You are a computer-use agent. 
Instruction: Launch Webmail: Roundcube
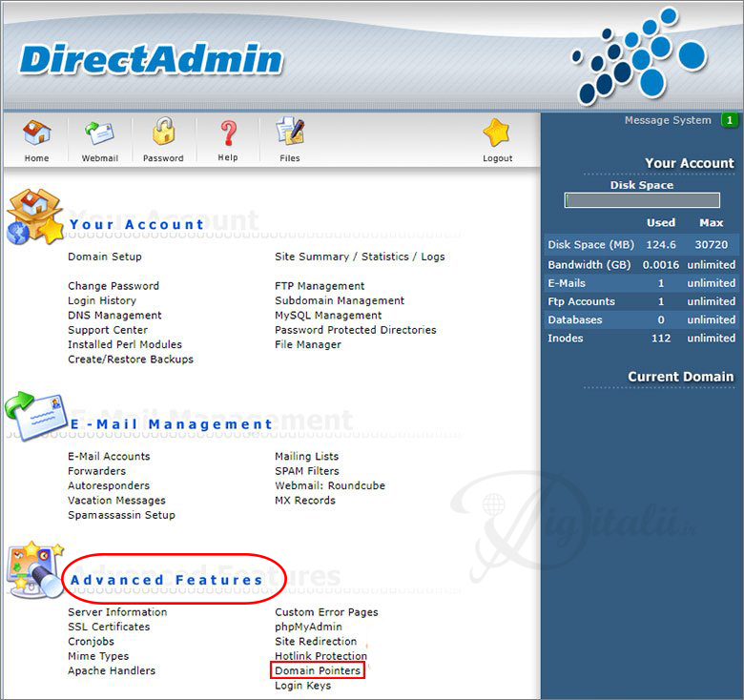(330, 485)
